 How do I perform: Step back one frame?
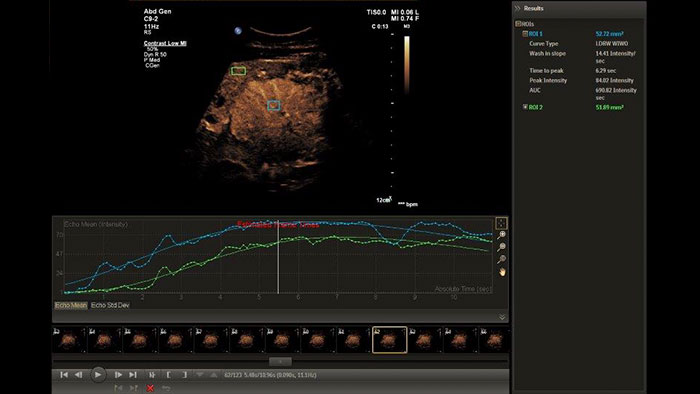(x=79, y=375)
